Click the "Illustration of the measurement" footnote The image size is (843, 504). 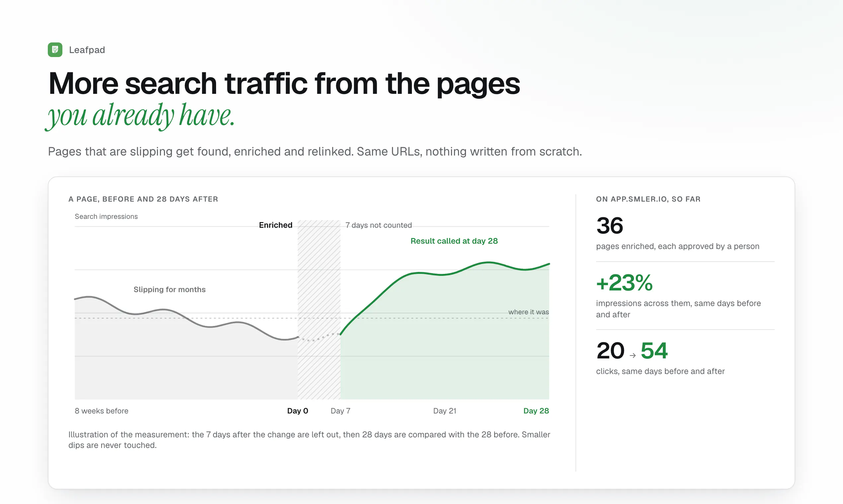click(309, 440)
